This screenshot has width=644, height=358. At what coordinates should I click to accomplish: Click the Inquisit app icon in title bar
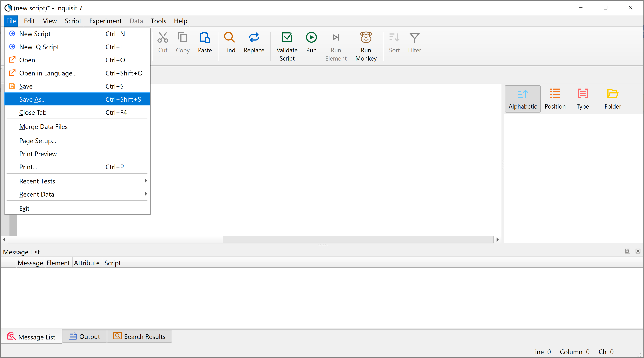coord(8,8)
